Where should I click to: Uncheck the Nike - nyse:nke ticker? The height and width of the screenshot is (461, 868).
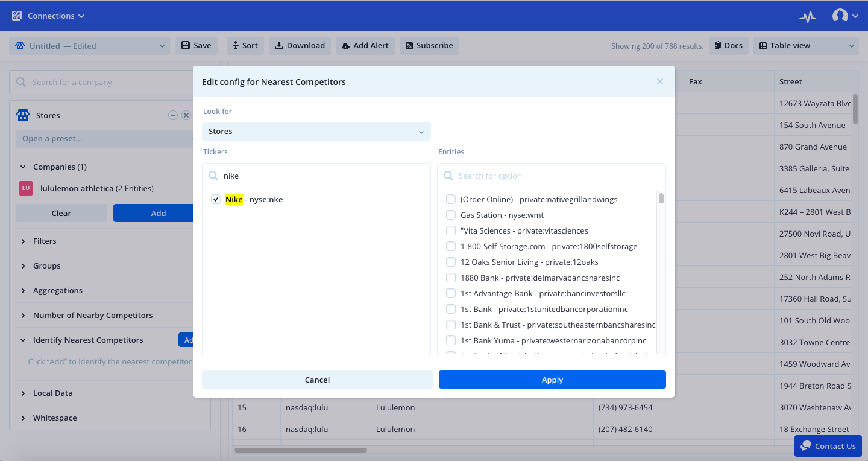(x=216, y=199)
